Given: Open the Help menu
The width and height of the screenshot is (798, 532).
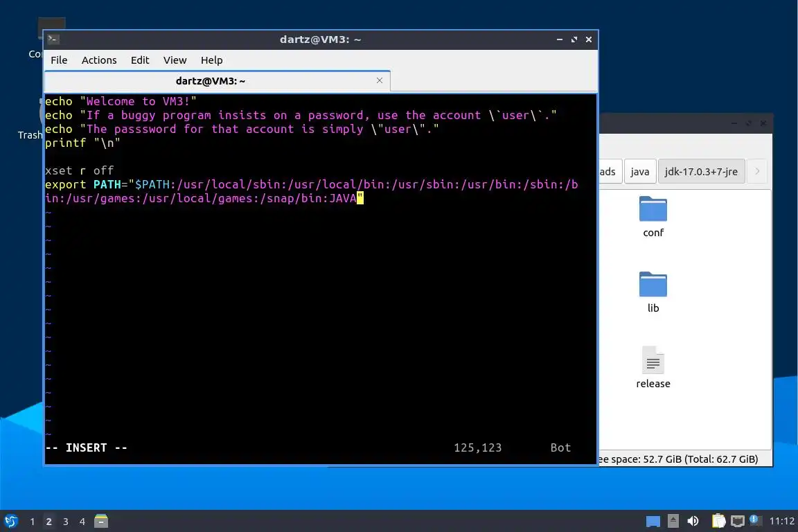Looking at the screenshot, I should (x=212, y=60).
